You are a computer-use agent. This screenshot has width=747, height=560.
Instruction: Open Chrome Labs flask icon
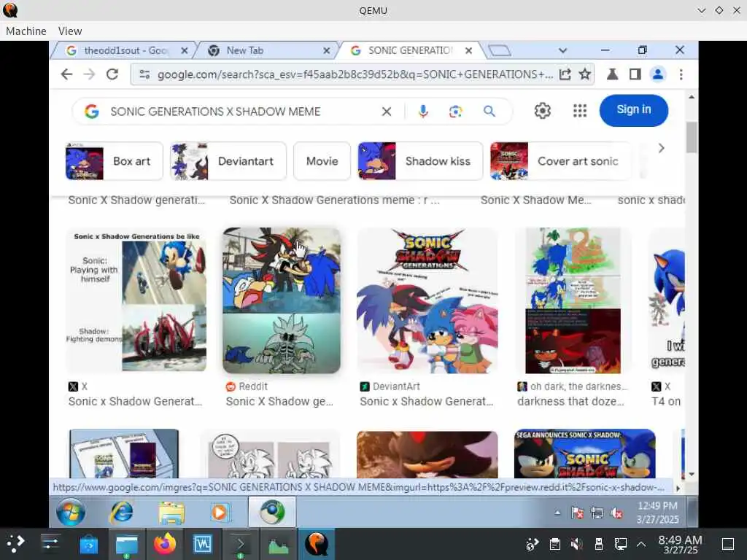coord(612,74)
